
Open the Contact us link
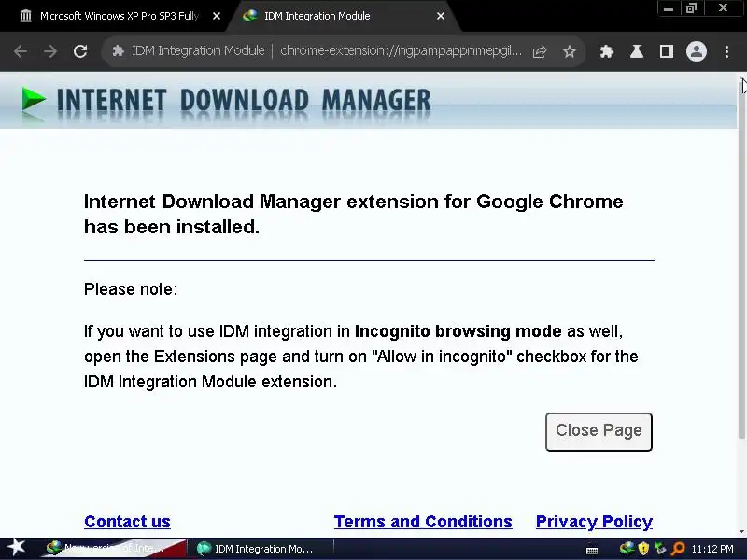click(127, 522)
